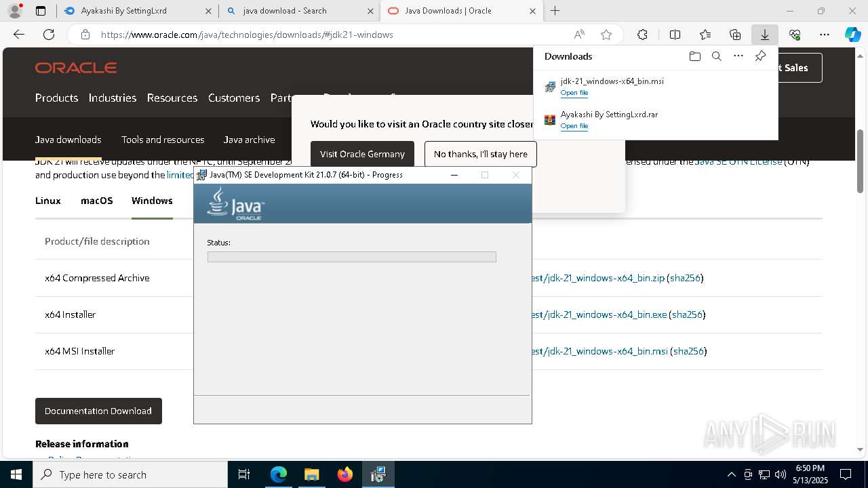Download jdk-21_windows-x64_bin.zip link
Screen dimensions: 868x488
pos(598,278)
